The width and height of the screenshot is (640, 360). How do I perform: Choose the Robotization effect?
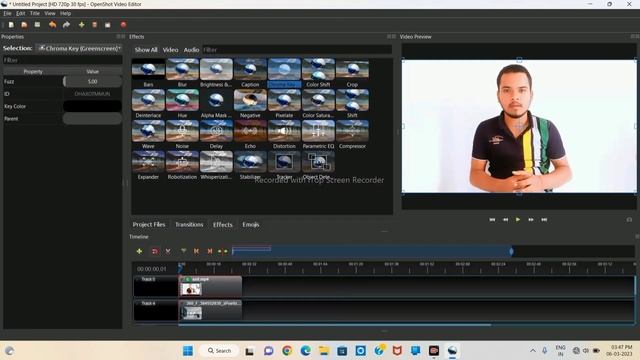tap(182, 166)
